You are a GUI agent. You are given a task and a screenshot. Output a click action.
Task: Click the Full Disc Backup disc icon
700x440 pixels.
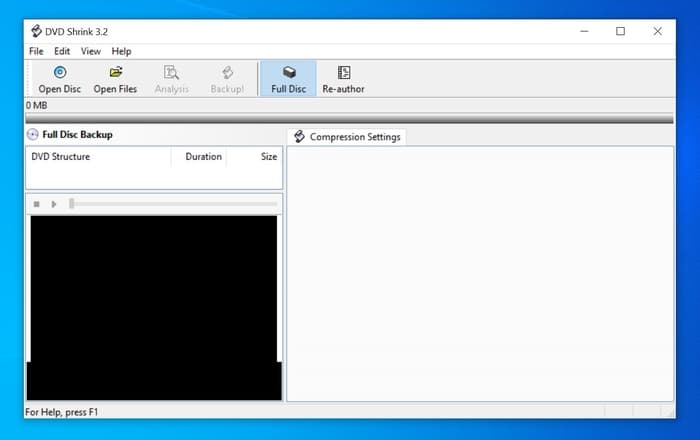pos(33,134)
